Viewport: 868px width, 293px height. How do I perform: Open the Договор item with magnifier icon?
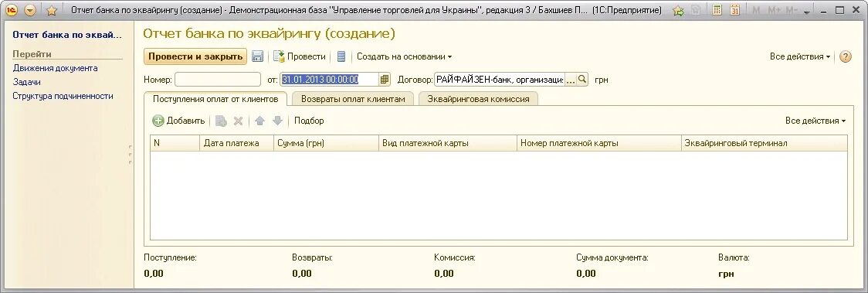click(581, 80)
